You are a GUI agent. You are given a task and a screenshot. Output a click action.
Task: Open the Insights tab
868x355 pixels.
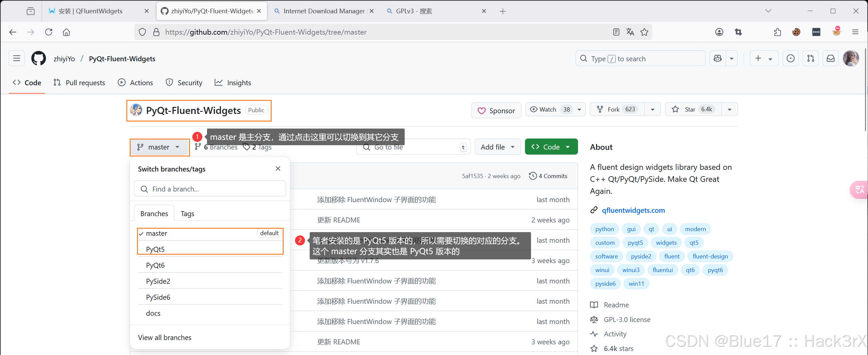pyautogui.click(x=233, y=83)
